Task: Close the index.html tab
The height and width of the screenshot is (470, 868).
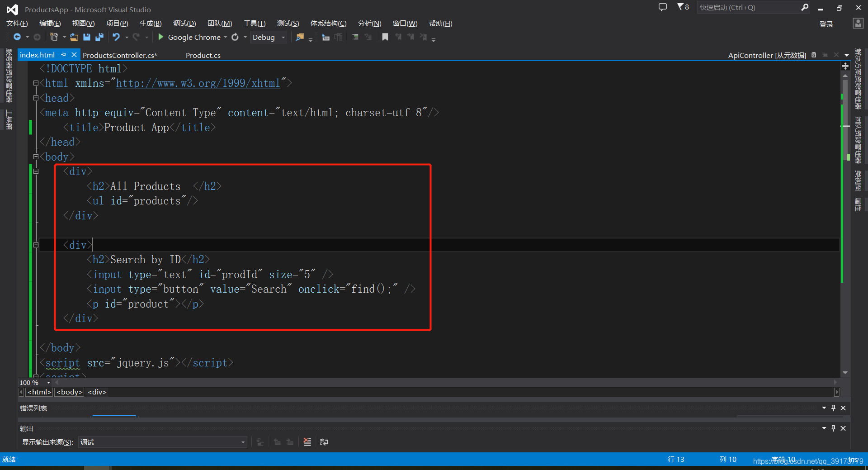Action: 74,55
